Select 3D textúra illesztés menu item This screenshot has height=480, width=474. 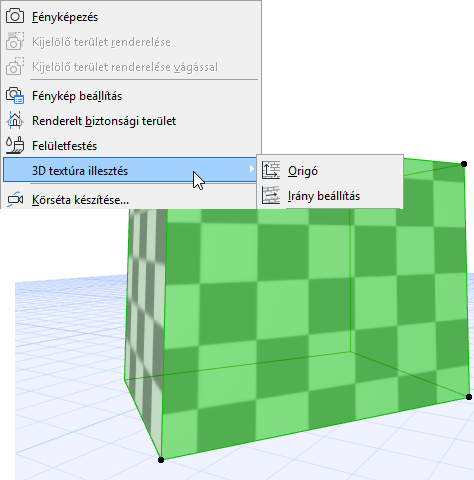coord(130,170)
